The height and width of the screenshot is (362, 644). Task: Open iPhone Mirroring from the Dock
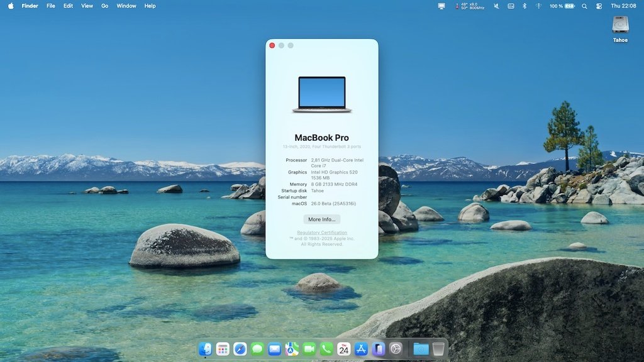point(378,349)
